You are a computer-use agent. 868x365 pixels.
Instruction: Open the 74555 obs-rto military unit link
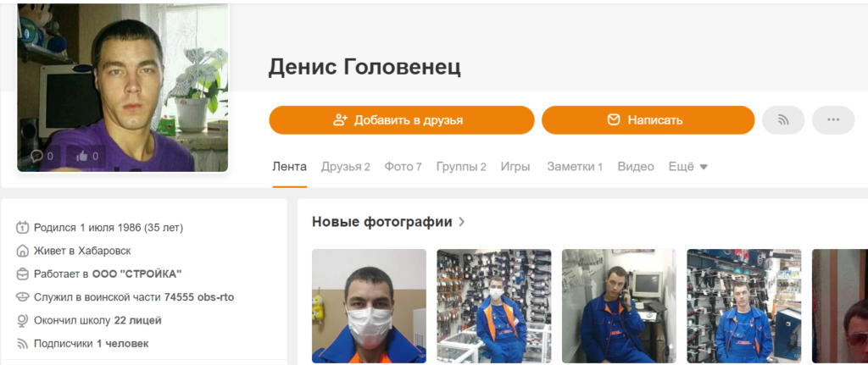198,297
